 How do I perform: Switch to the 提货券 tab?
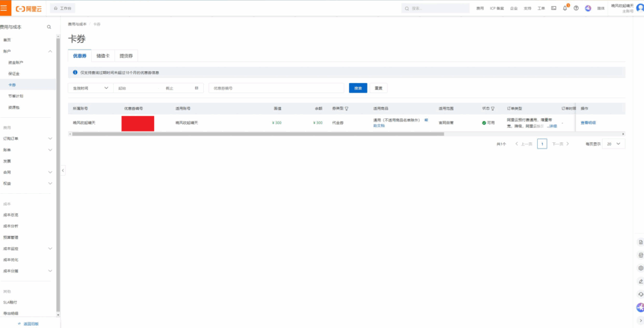(126, 56)
